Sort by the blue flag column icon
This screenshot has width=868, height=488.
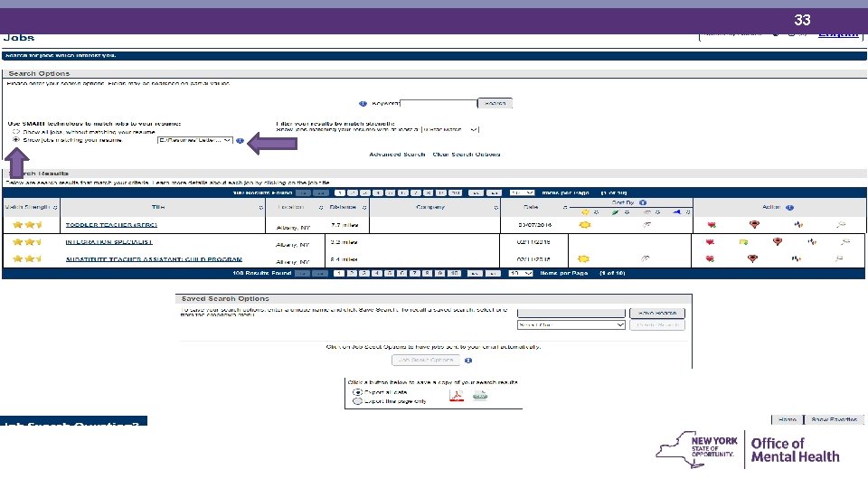pos(676,212)
